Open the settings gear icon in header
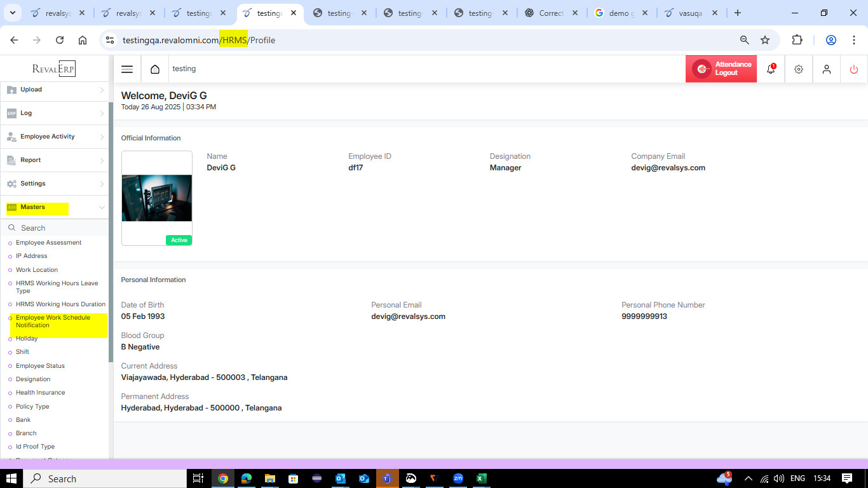868x488 pixels. tap(799, 69)
